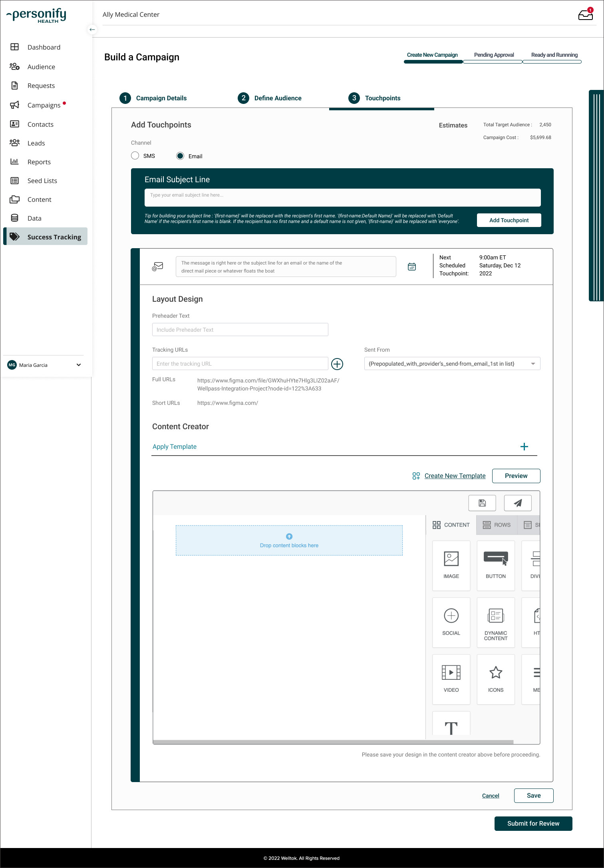Click the Save button
This screenshot has width=604, height=868.
tap(534, 796)
